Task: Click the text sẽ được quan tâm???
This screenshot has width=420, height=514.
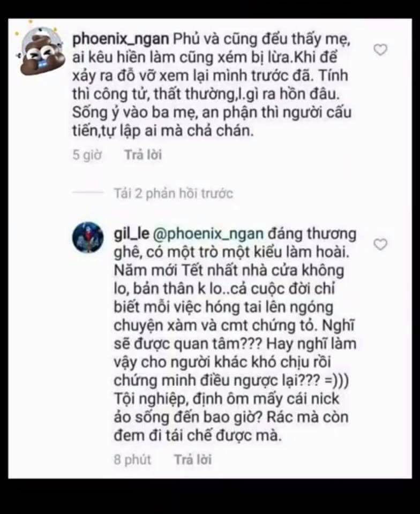Action: (188, 344)
